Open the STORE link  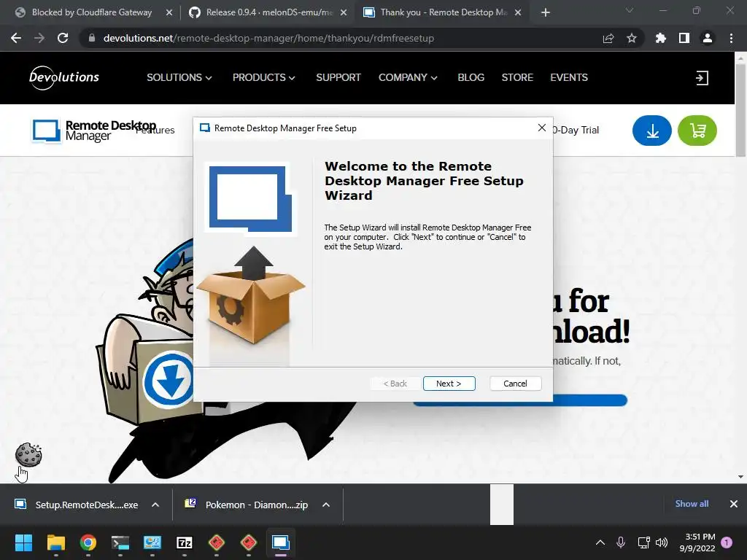(517, 77)
